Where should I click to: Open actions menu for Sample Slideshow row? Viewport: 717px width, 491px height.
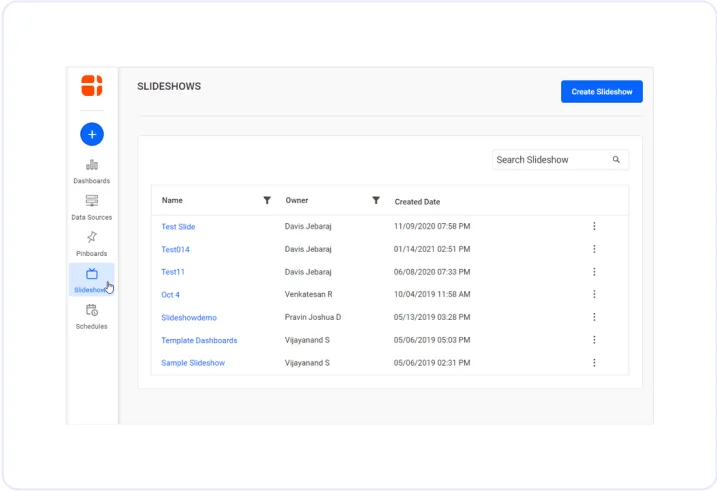click(594, 363)
